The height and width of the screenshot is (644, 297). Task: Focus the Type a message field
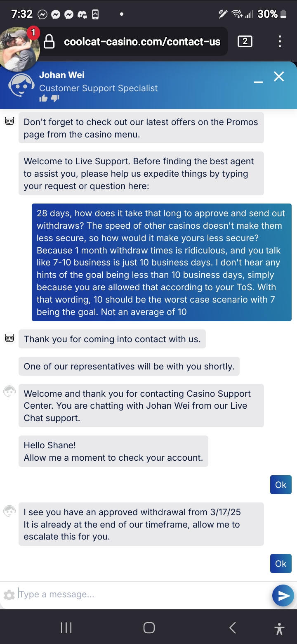pyautogui.click(x=140, y=594)
